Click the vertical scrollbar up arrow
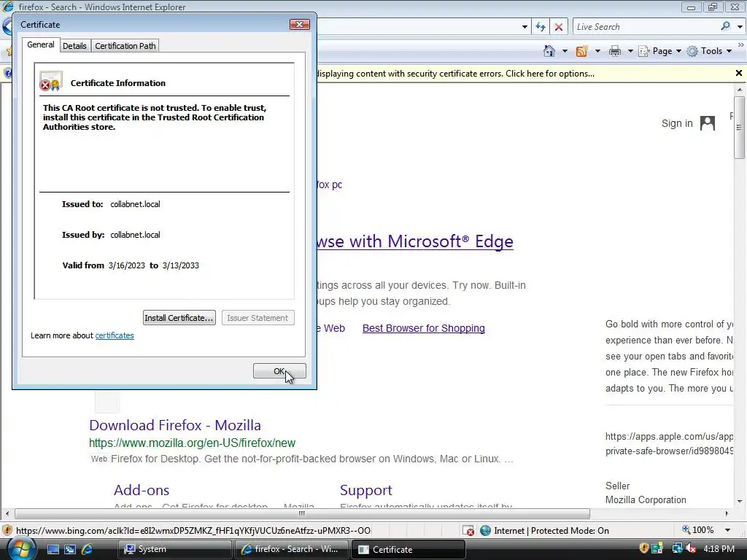747x560 pixels. [740, 90]
